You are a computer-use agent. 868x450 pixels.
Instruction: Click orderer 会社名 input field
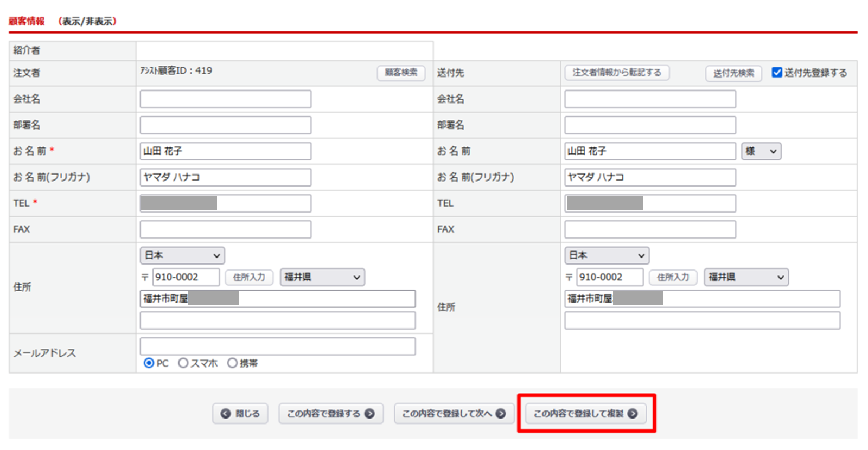coord(226,99)
